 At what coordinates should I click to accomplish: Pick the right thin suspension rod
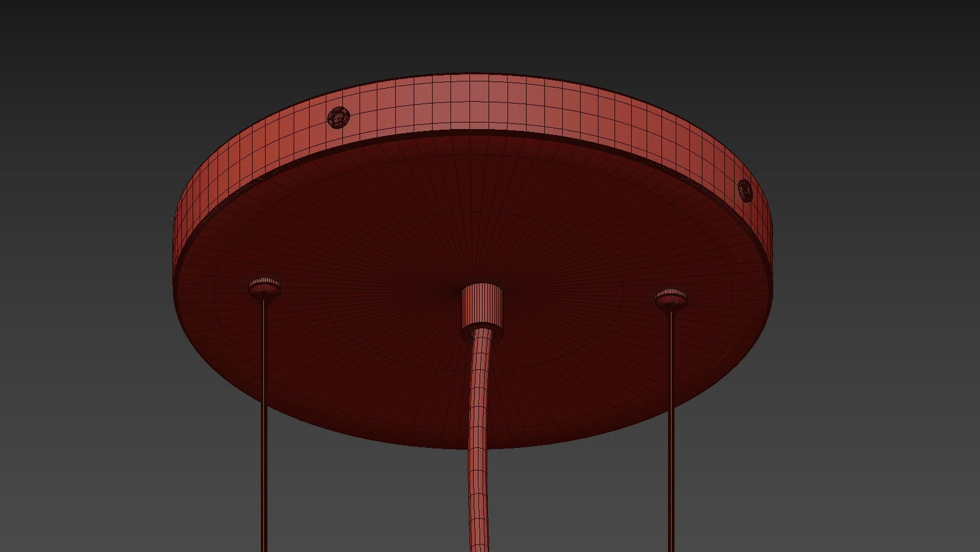[x=672, y=431]
